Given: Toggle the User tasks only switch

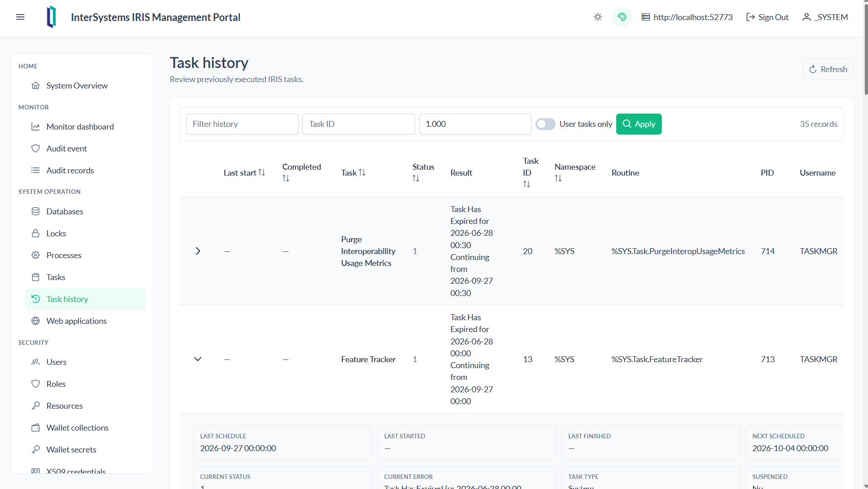Looking at the screenshot, I should point(545,124).
